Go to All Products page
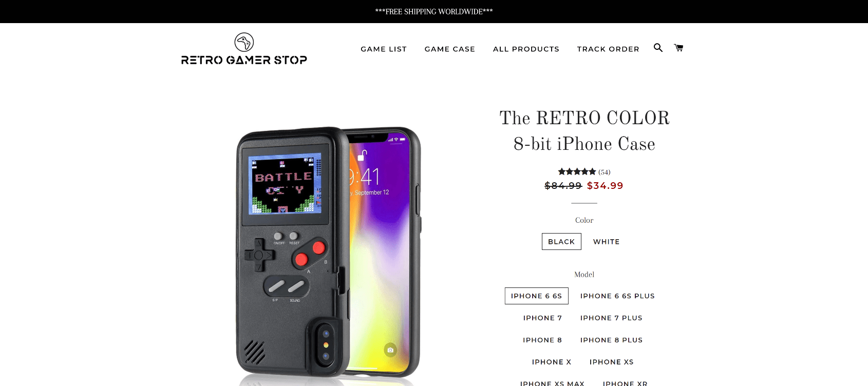This screenshot has width=868, height=386. click(526, 49)
